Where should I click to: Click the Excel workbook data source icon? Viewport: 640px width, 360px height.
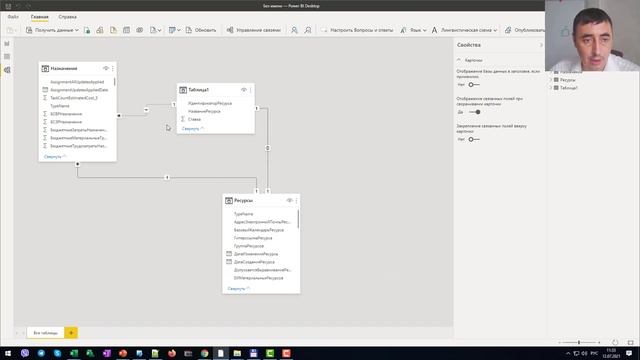87,30
